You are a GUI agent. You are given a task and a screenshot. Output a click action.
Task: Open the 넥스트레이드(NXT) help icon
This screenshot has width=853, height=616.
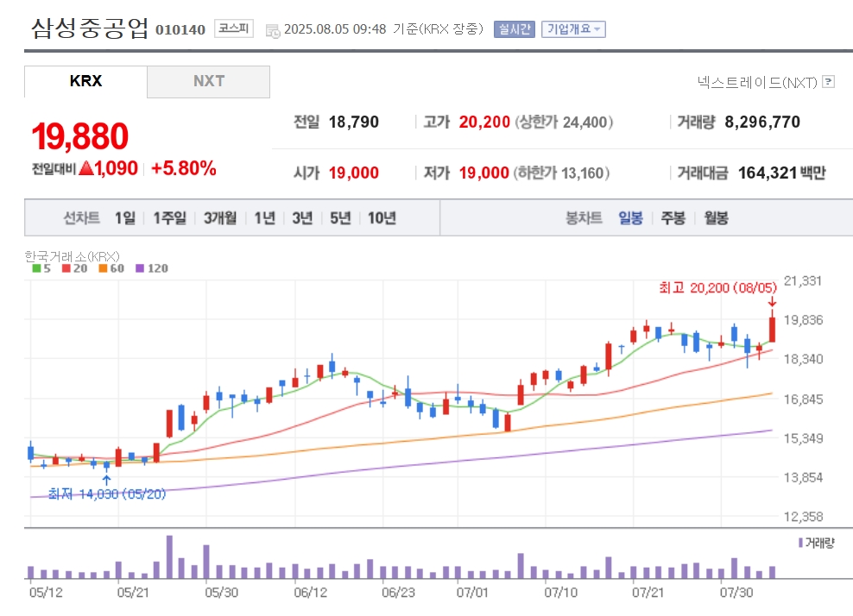click(828, 82)
